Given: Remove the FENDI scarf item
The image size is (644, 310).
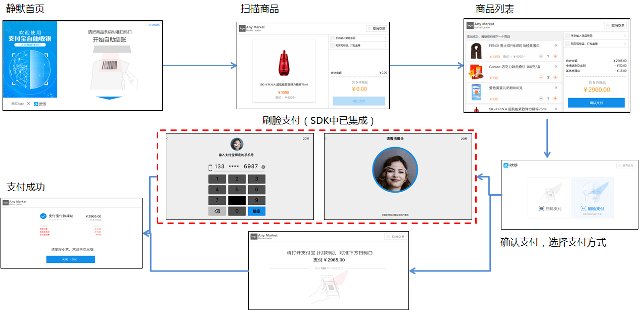Looking at the screenshot, I should click(x=556, y=46).
